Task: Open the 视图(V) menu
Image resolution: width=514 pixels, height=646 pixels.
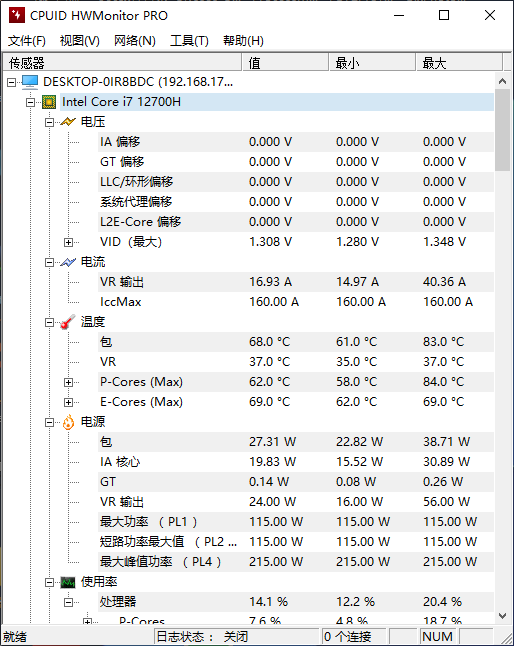Action: (79, 40)
